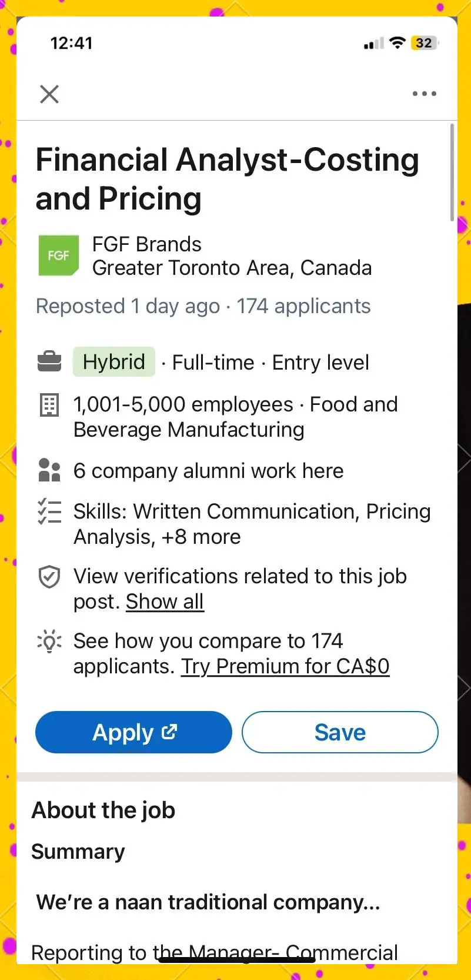471x980 pixels.
Task: Tap the lightbulb insights icon
Action: tap(49, 642)
